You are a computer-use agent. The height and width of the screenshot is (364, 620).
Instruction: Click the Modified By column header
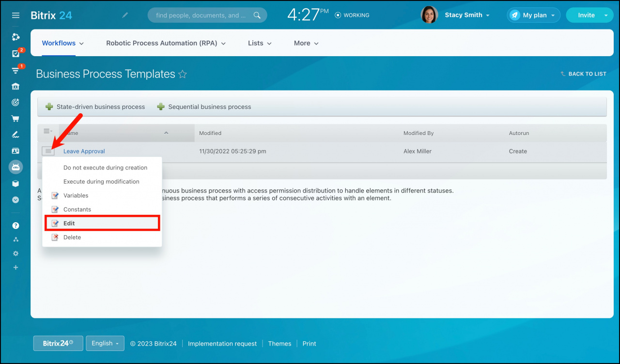point(418,133)
